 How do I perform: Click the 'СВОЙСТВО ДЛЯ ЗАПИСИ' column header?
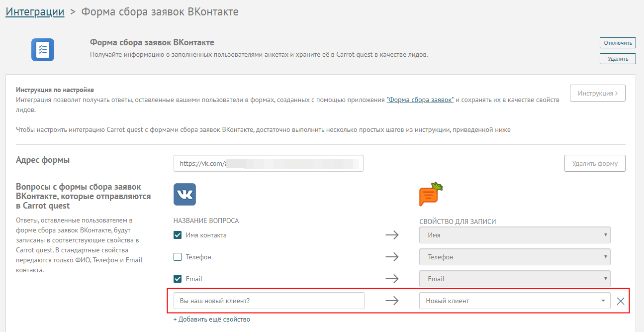[x=458, y=221]
